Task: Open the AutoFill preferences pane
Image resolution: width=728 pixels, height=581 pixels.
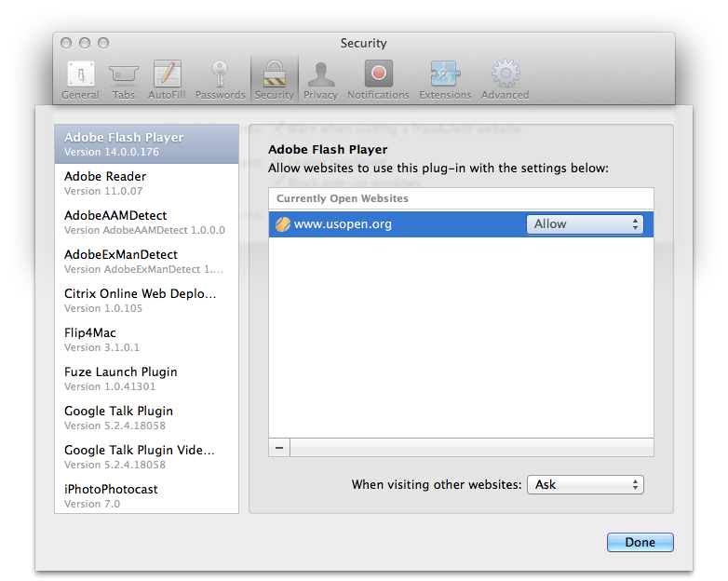Action: [x=167, y=80]
